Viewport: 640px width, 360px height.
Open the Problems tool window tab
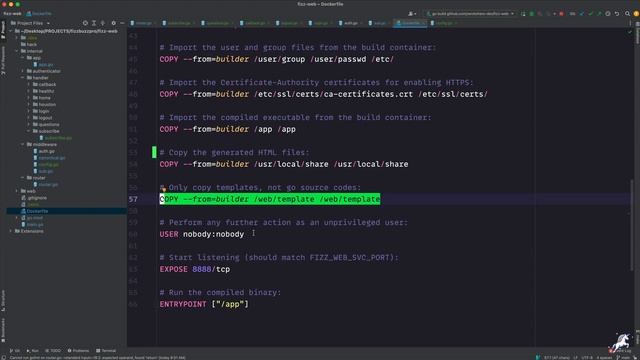[78, 351]
